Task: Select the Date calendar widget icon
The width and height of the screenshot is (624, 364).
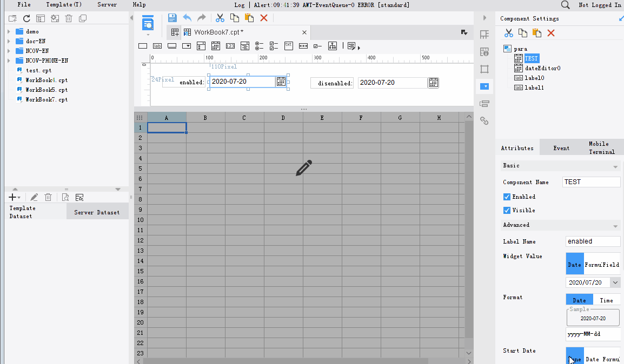Action: (x=216, y=46)
